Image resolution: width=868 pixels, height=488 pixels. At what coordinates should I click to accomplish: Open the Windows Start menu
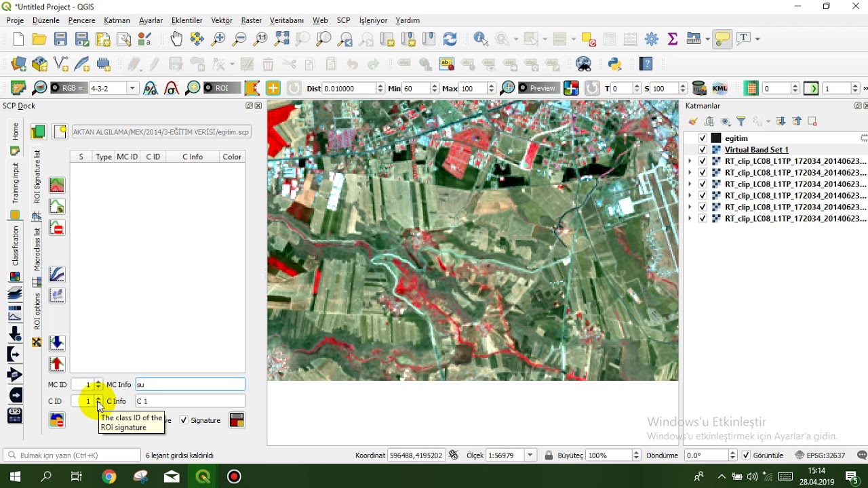15,476
